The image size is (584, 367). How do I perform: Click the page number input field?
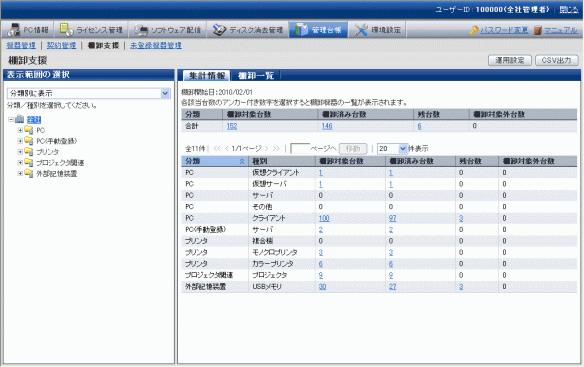pyautogui.click(x=300, y=149)
